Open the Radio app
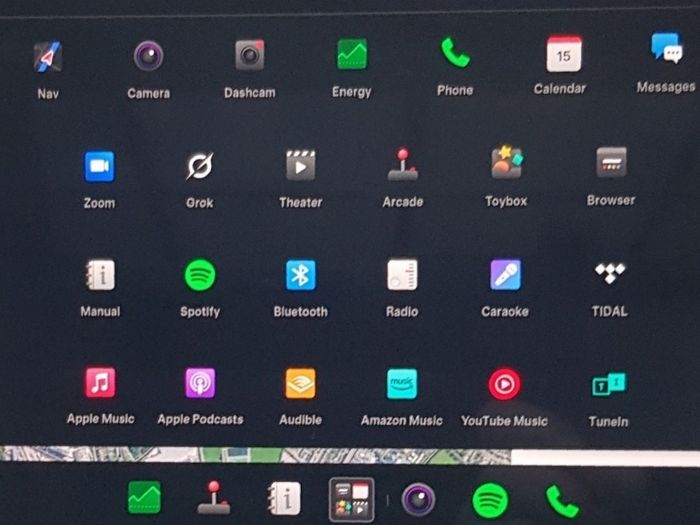This screenshot has height=525, width=700. [402, 275]
